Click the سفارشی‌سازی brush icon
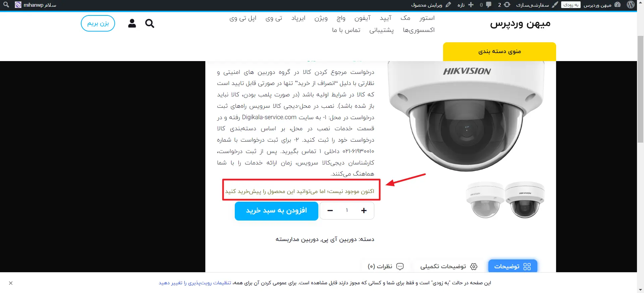 tap(555, 5)
